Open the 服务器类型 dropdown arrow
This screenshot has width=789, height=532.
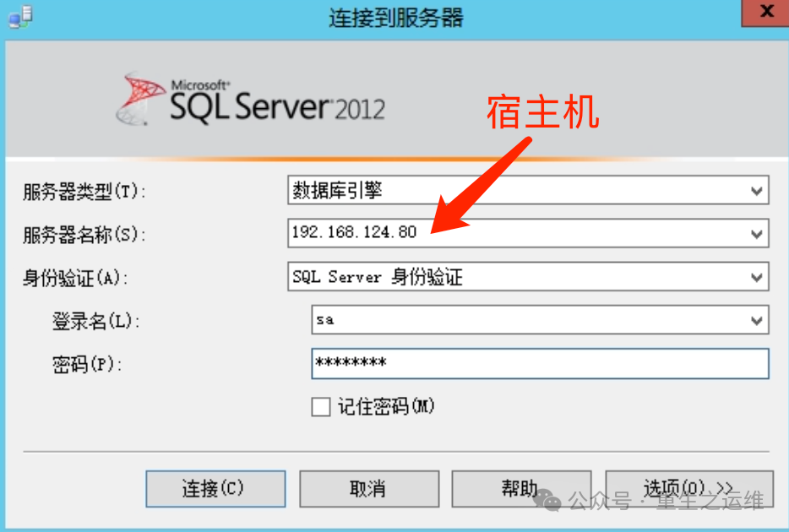click(756, 191)
